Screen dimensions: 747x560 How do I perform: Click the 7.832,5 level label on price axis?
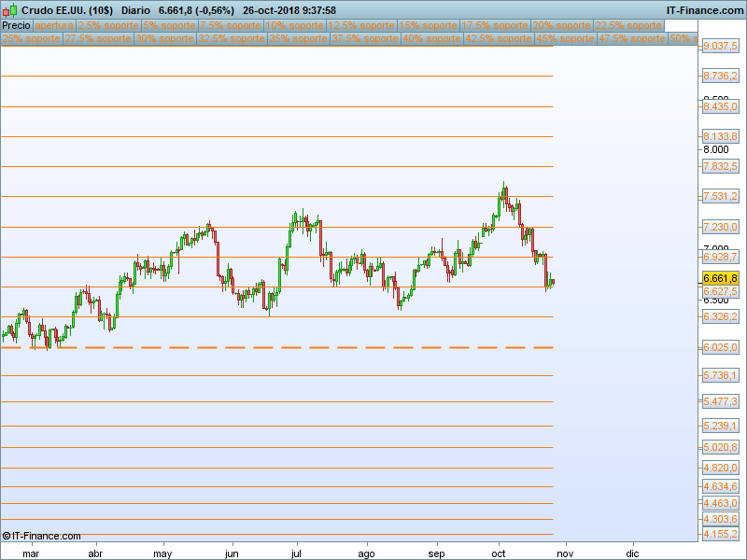tap(720, 166)
